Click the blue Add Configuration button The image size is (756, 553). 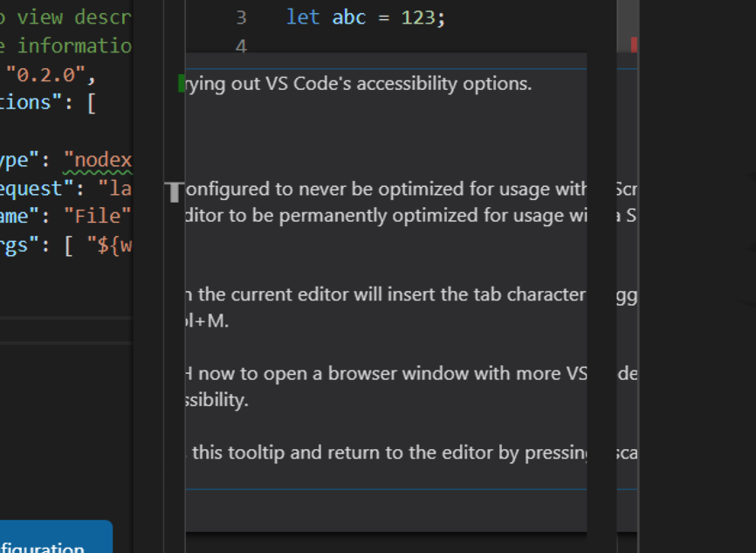[x=56, y=536]
